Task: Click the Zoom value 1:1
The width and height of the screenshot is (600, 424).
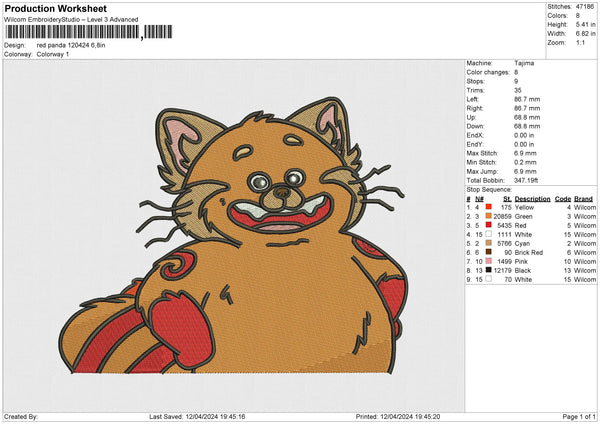Action: [x=580, y=42]
